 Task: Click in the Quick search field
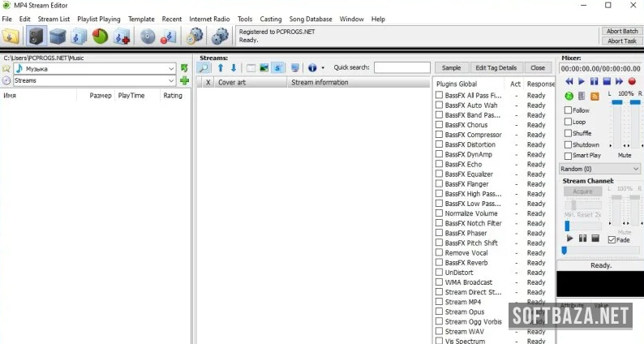(401, 68)
